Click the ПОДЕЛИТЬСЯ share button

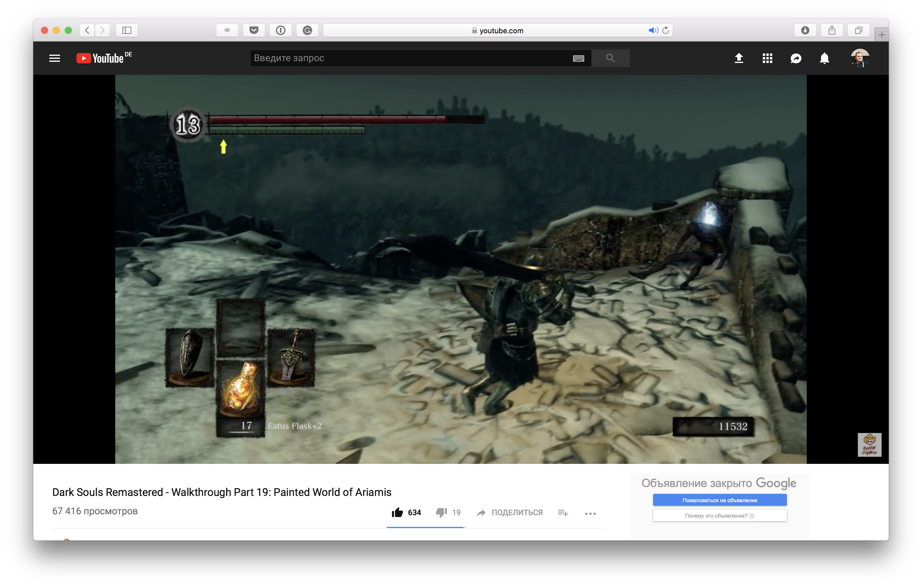coord(510,512)
